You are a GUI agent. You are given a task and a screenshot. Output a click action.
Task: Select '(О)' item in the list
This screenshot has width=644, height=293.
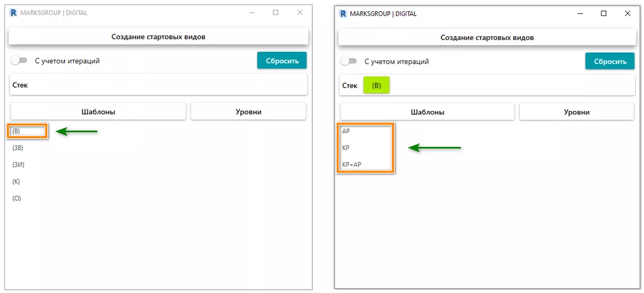(17, 198)
